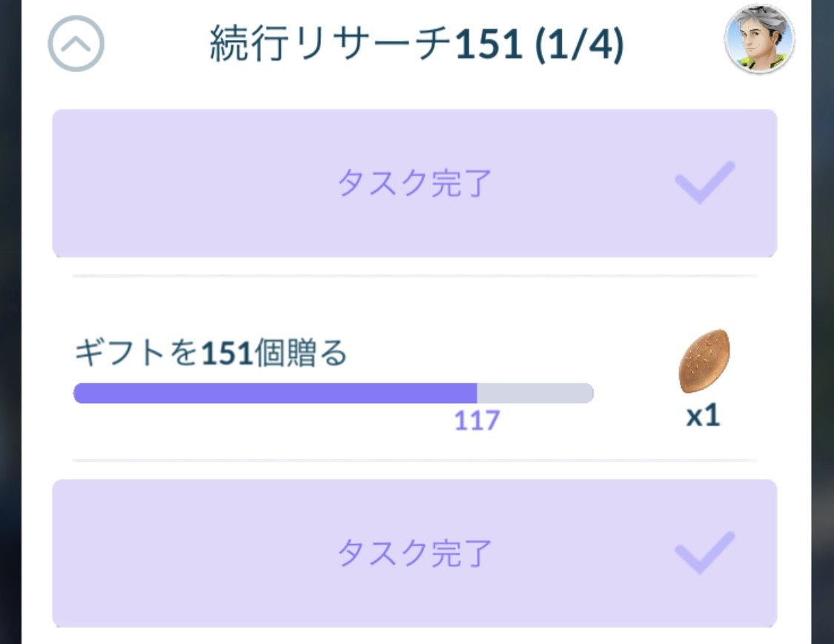Click the unfilled gray end of the progress bar
The image size is (834, 644).
[535, 394]
